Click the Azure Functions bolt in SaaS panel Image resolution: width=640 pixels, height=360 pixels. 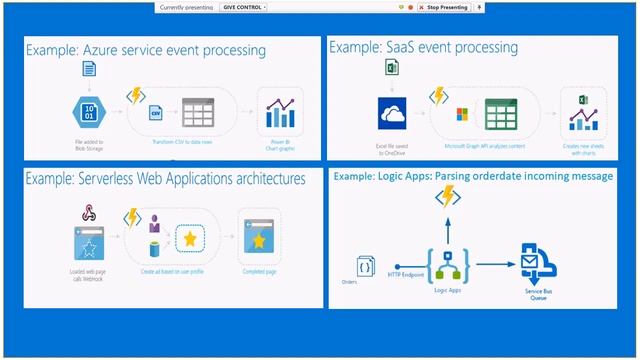[x=439, y=96]
